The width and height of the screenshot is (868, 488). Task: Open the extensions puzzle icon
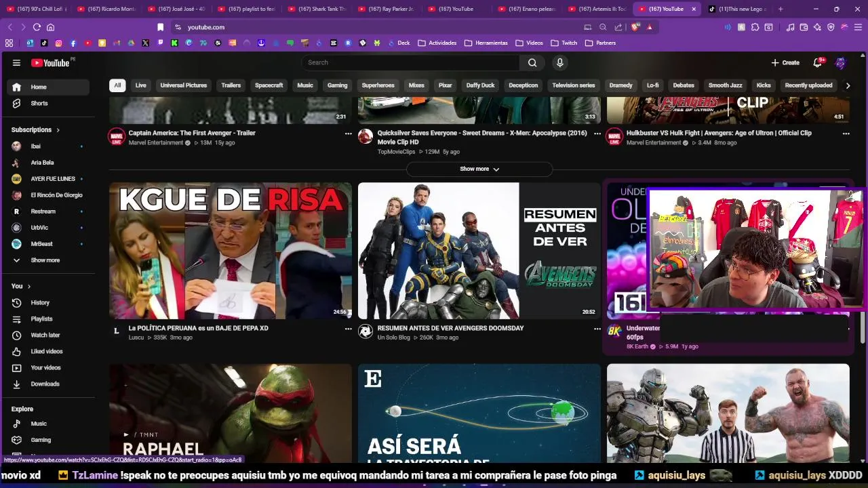click(755, 27)
